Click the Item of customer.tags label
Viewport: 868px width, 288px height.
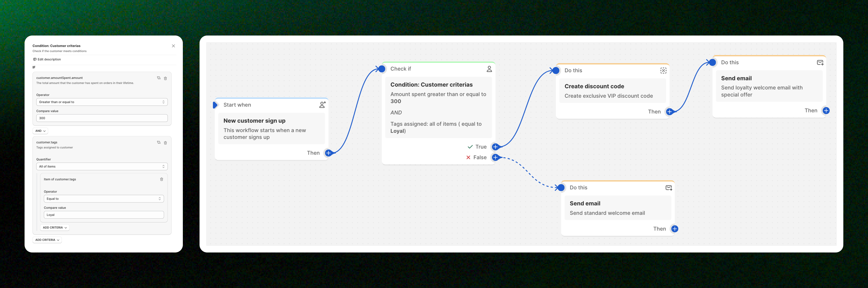pos(60,179)
